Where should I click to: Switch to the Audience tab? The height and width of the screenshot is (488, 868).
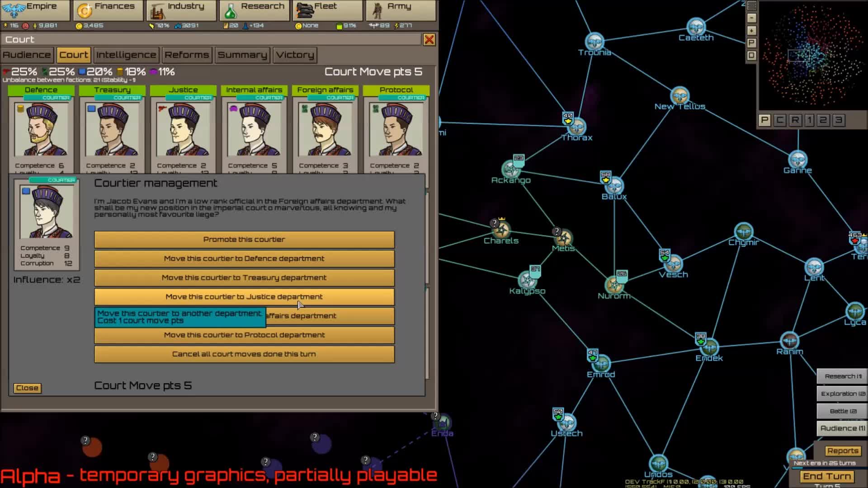(27, 55)
